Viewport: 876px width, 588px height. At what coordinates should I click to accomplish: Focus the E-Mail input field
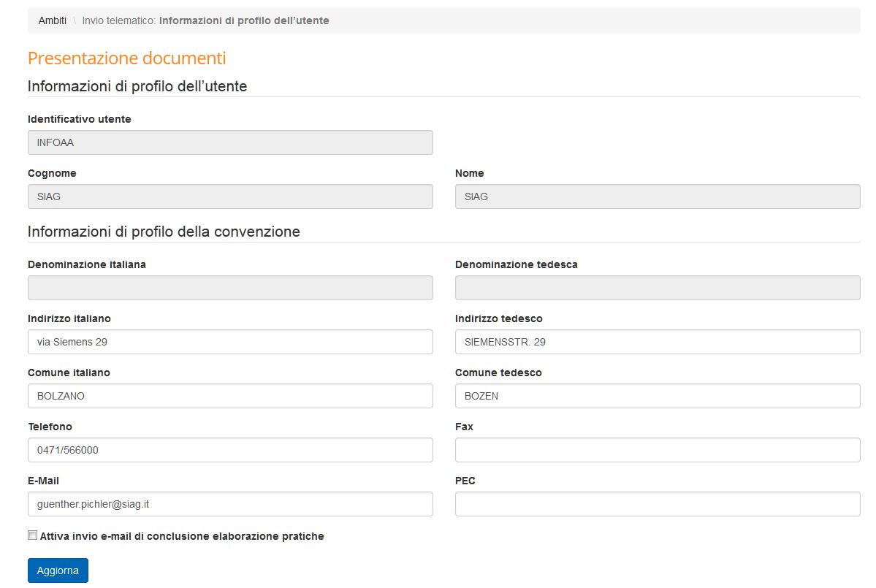pos(230,504)
